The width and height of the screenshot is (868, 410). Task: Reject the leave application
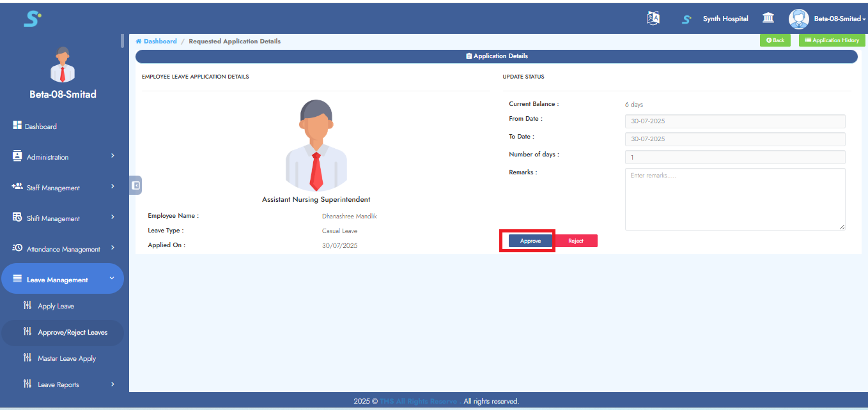575,241
